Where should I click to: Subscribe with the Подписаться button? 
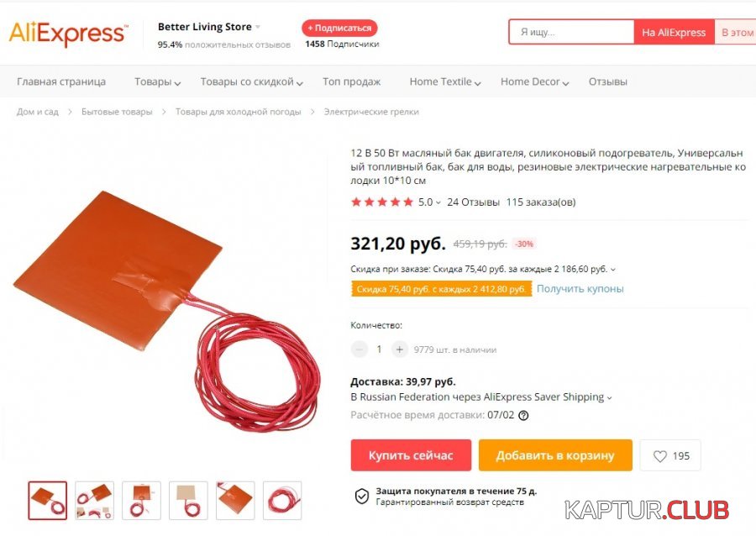[x=339, y=28]
